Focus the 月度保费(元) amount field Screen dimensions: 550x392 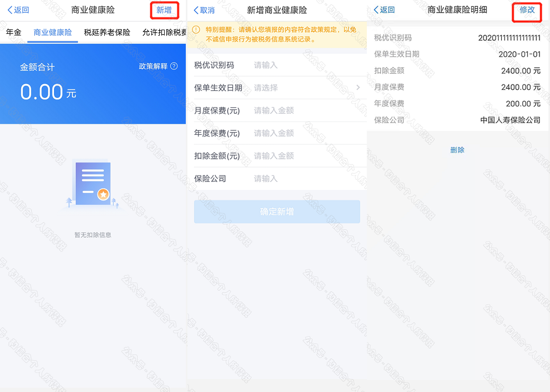click(277, 111)
